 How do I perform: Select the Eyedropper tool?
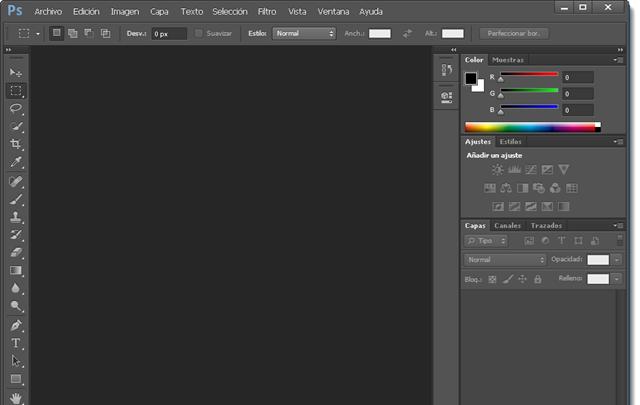point(16,162)
